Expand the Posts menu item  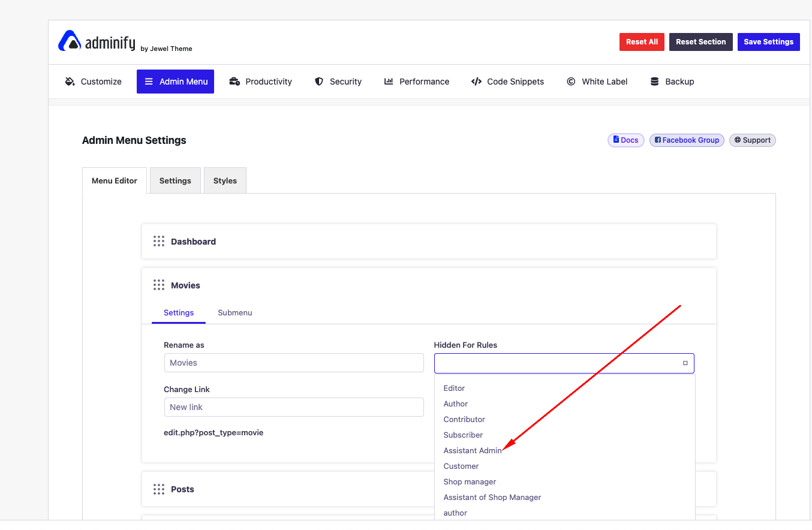(x=429, y=489)
